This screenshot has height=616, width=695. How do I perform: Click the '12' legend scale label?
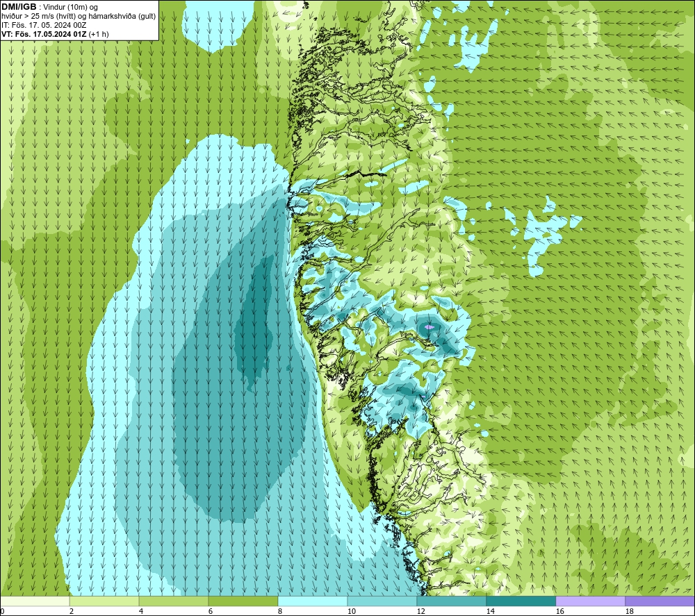coord(420,612)
